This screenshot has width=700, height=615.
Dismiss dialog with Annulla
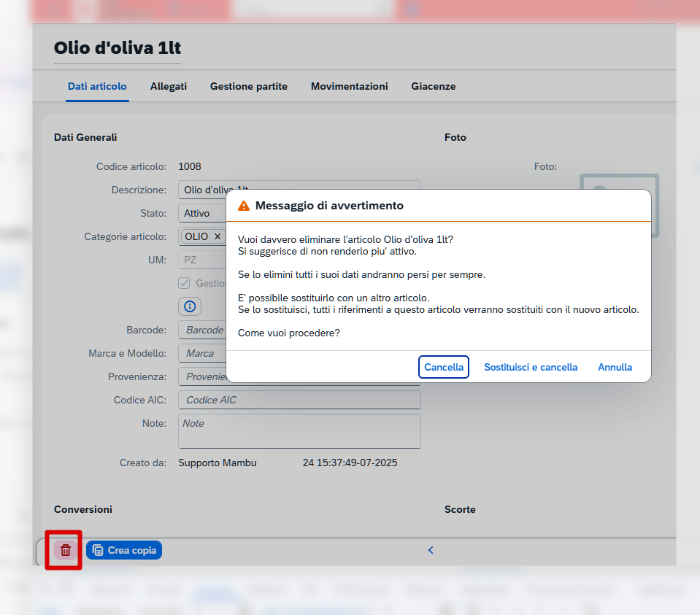[x=615, y=367]
